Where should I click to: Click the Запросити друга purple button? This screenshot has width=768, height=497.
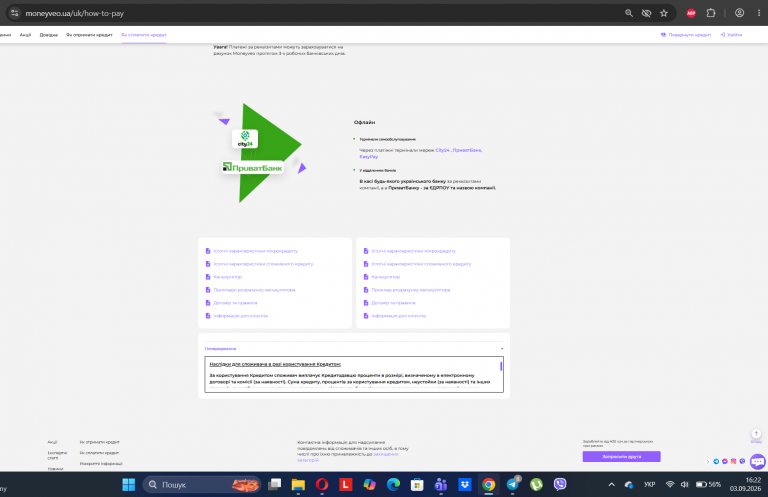[622, 456]
